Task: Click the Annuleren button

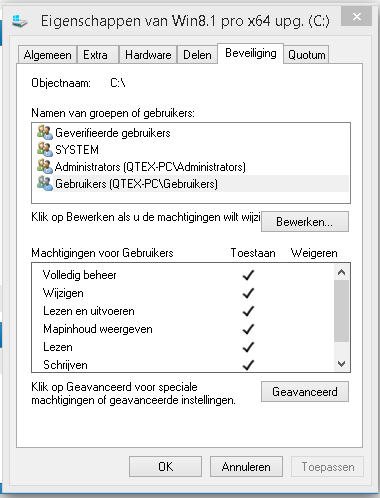Action: 246,467
